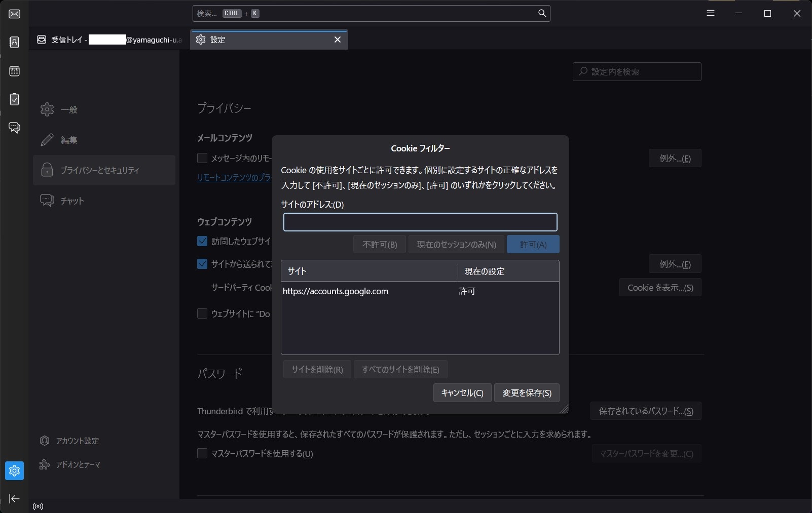Click the 設定内を検索 field
This screenshot has width=812, height=513.
[x=637, y=71]
